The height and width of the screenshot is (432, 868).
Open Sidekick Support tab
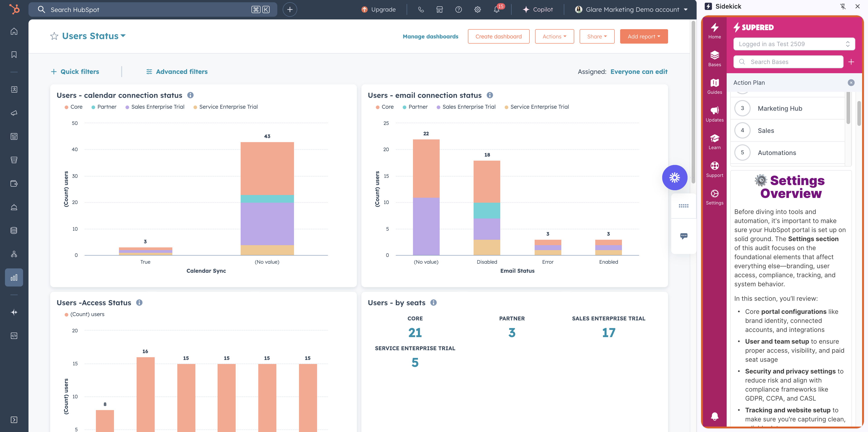(714, 170)
